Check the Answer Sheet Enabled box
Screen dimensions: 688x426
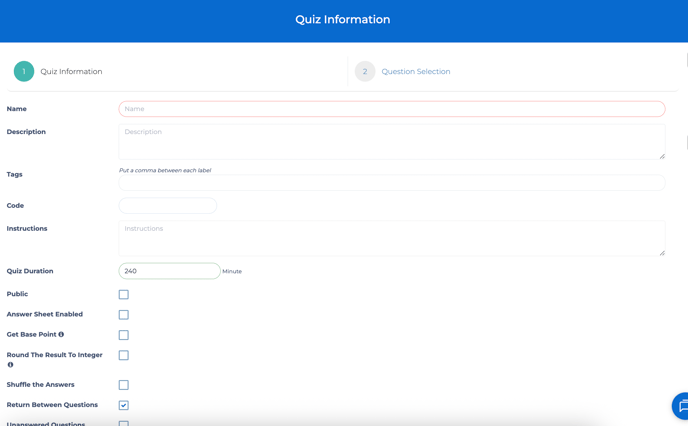124,315
